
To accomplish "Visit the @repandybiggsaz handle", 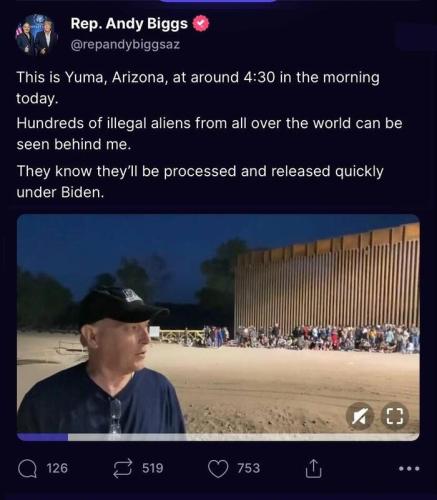I will 125,44.
